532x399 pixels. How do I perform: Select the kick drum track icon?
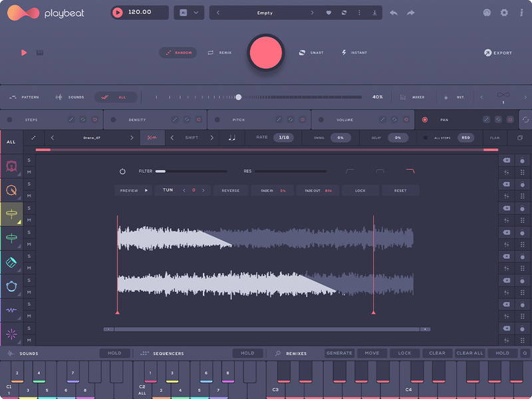[x=11, y=166]
